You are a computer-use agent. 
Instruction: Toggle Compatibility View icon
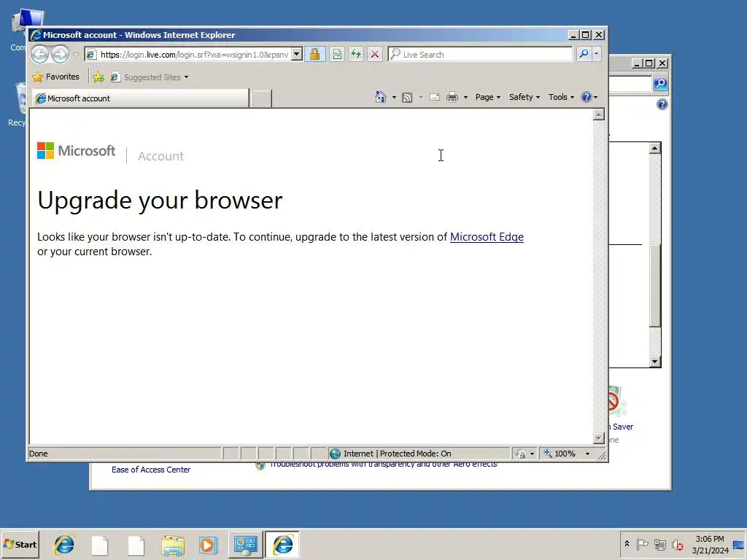tap(337, 54)
